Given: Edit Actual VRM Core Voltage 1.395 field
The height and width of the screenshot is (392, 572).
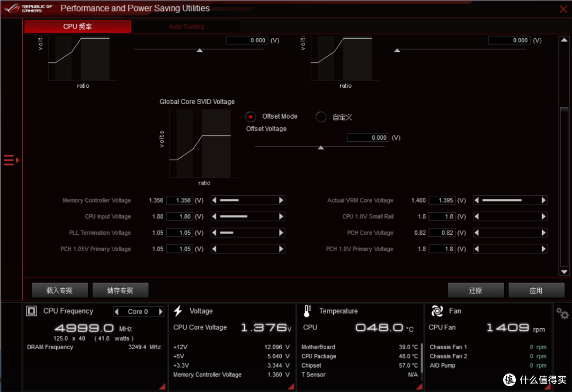Looking at the screenshot, I should [x=442, y=200].
